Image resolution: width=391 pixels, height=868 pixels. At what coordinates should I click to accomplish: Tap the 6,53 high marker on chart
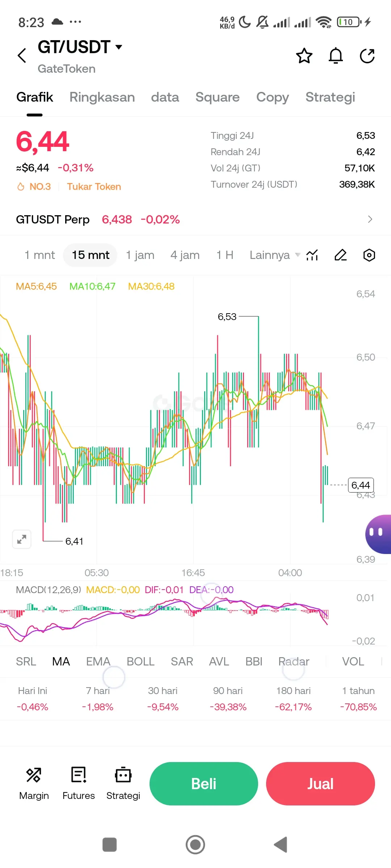coord(227,317)
